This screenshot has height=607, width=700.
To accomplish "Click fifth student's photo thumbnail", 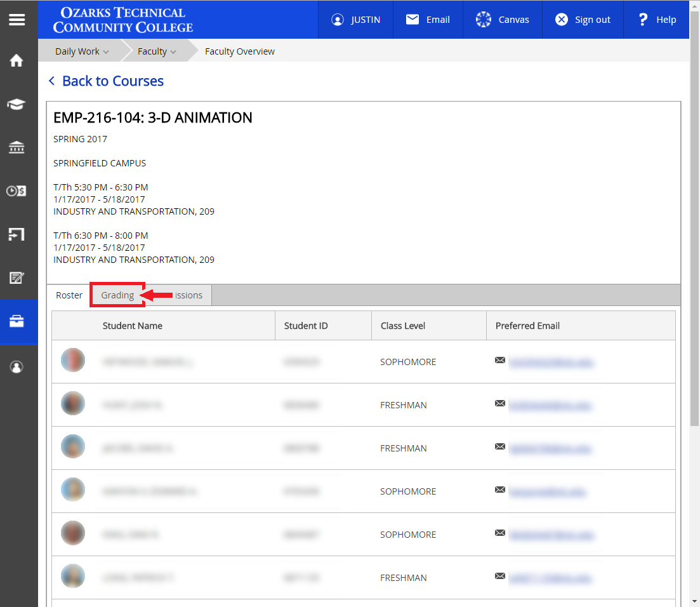I will coord(73,533).
